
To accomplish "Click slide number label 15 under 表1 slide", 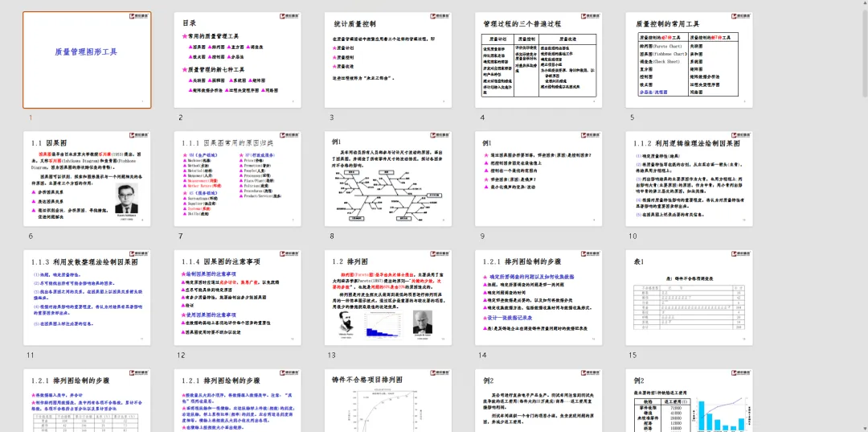I will point(633,355).
